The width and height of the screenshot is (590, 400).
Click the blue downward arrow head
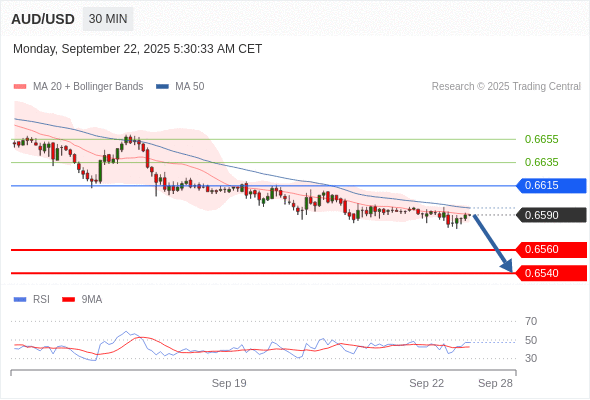tap(507, 266)
